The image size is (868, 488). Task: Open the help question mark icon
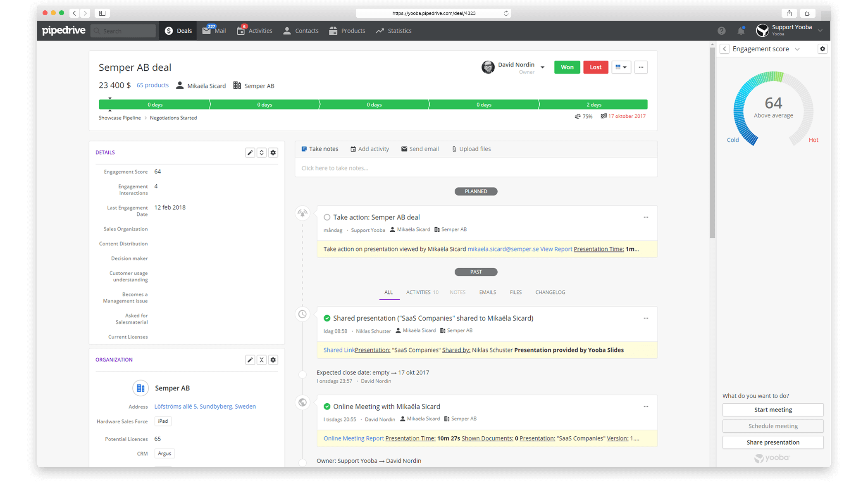721,31
